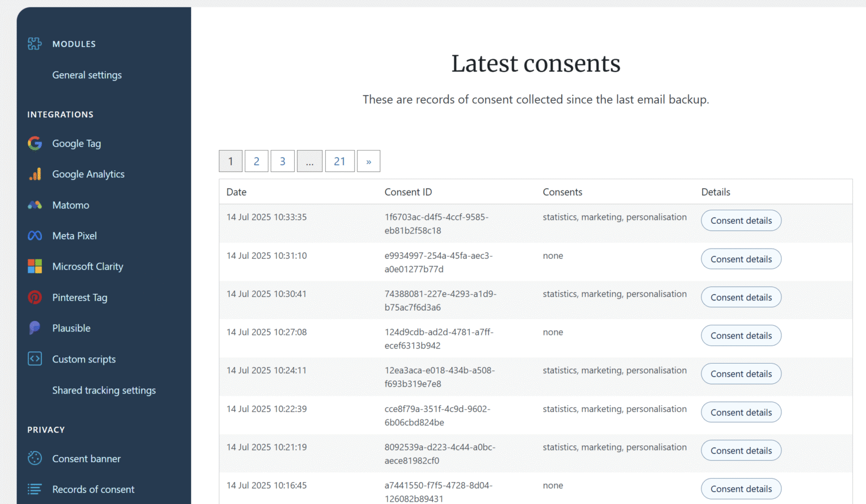Select the Google Analytics integration icon
The image size is (866, 504).
(34, 174)
